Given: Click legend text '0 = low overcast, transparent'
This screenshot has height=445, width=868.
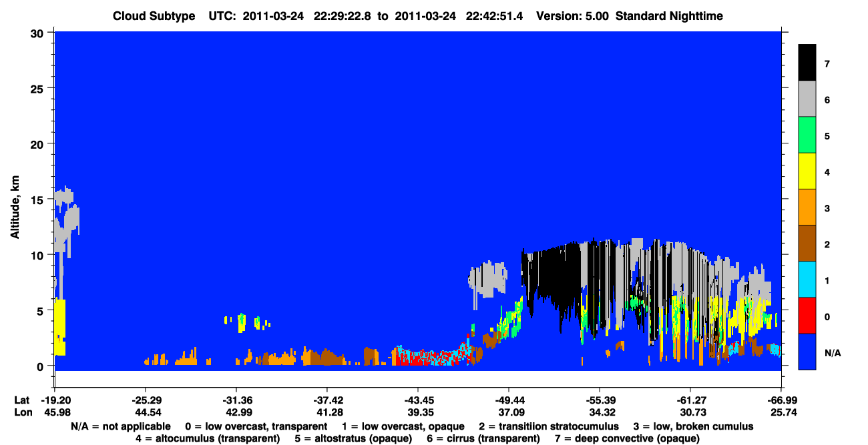Looking at the screenshot, I should tap(256, 426).
